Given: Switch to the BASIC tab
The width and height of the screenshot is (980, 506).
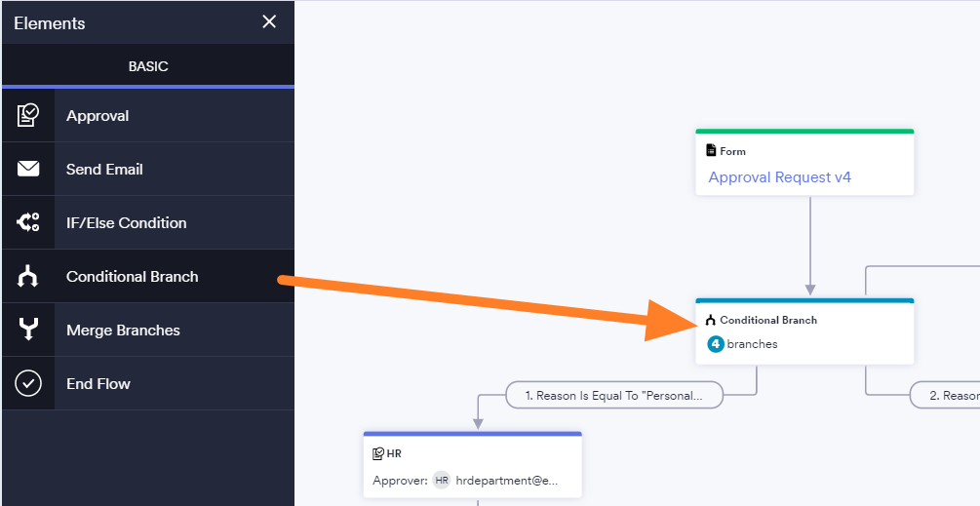Looking at the screenshot, I should pos(148,66).
